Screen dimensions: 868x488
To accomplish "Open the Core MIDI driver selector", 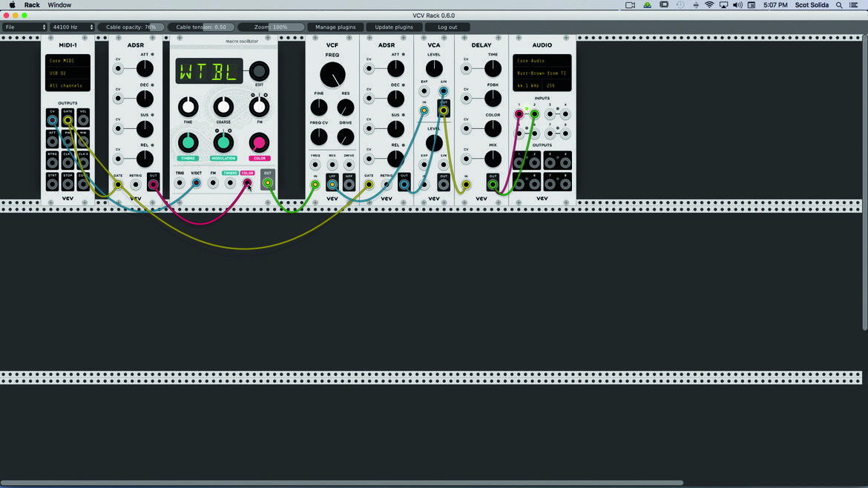I will click(68, 61).
